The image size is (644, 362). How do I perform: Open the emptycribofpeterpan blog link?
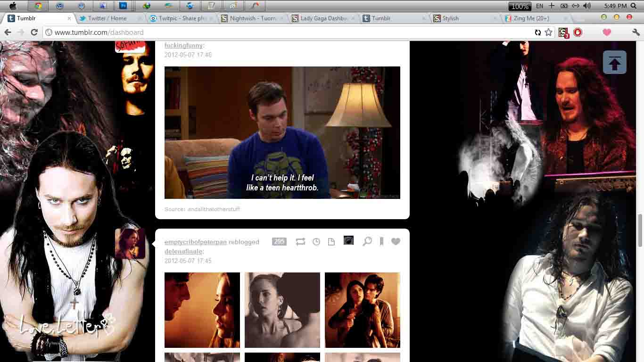point(195,242)
